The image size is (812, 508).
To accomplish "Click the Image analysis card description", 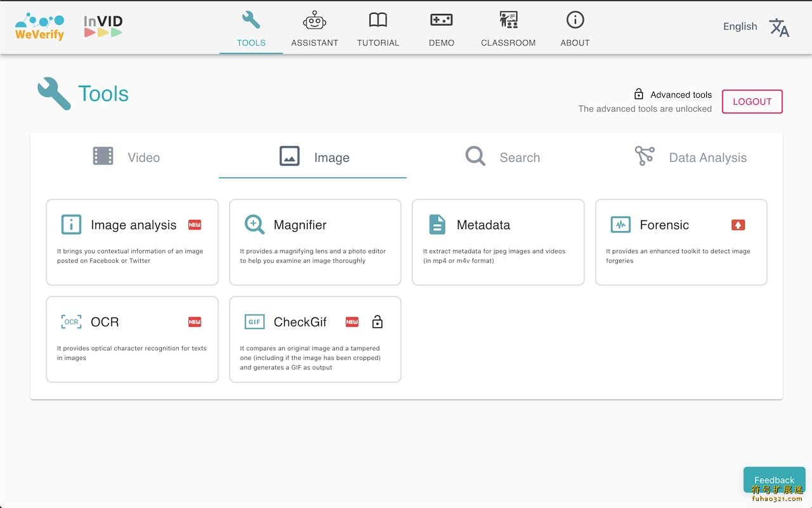I will 130,256.
